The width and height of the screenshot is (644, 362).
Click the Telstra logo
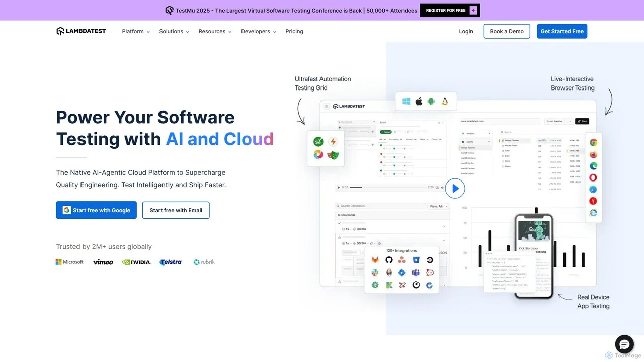171,262
